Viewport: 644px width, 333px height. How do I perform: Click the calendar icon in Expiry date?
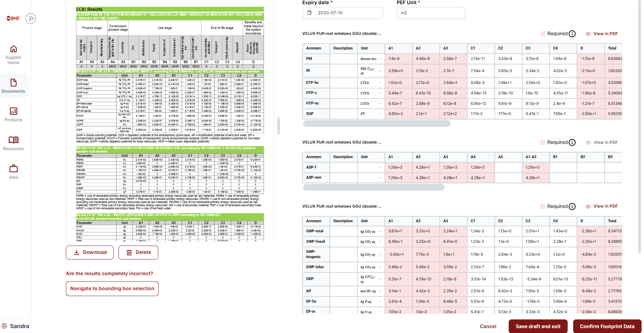pos(309,13)
